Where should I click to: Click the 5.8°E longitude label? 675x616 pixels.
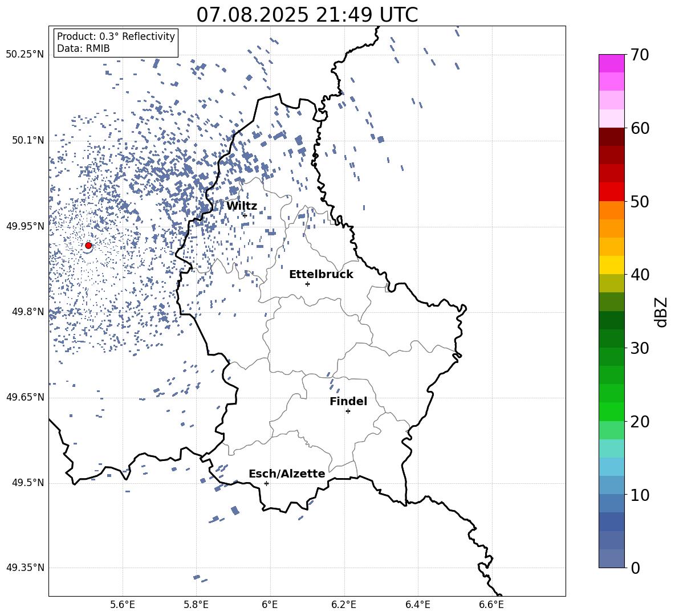(196, 605)
